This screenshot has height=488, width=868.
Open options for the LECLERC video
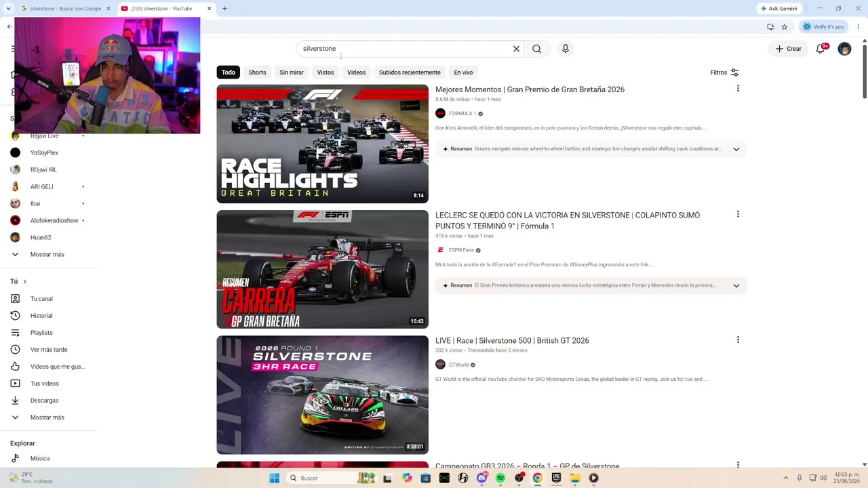pyautogui.click(x=738, y=214)
